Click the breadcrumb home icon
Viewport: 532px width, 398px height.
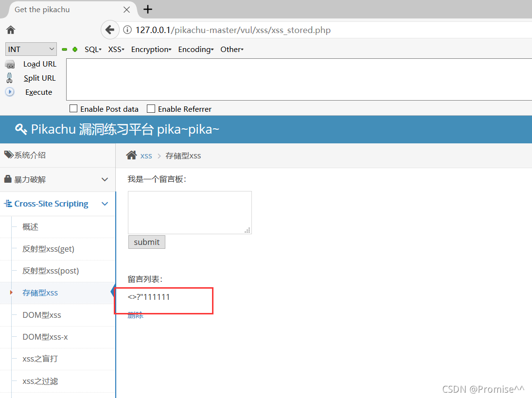(x=131, y=156)
